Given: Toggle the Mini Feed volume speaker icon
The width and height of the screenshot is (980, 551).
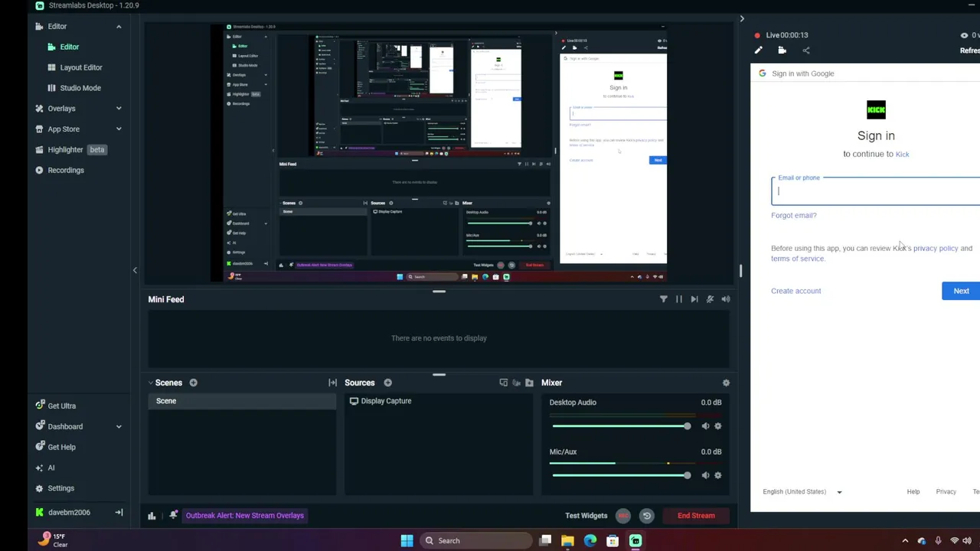Looking at the screenshot, I should coord(726,299).
